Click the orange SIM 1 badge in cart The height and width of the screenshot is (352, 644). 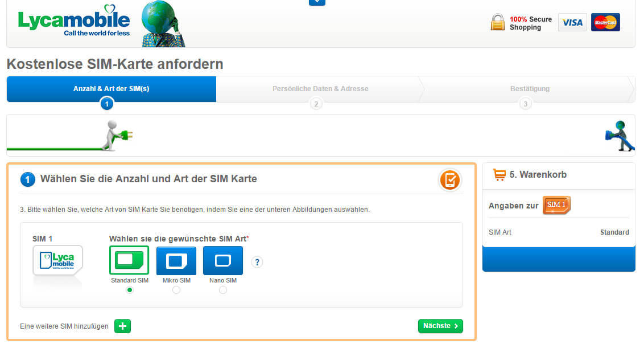(x=556, y=206)
